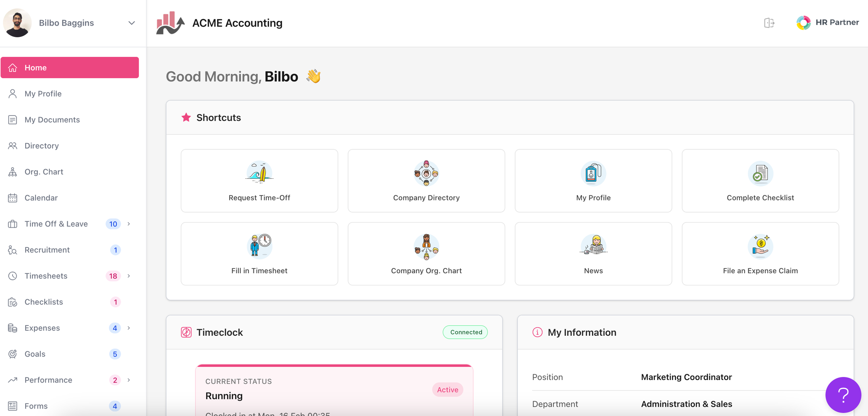The height and width of the screenshot is (416, 868).
Task: Go to My Documents in sidebar
Action: [52, 120]
